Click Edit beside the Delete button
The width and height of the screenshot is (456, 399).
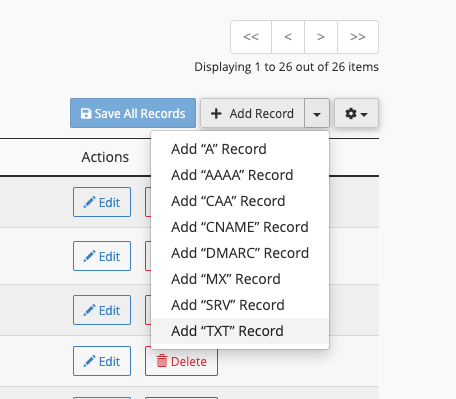click(x=102, y=361)
